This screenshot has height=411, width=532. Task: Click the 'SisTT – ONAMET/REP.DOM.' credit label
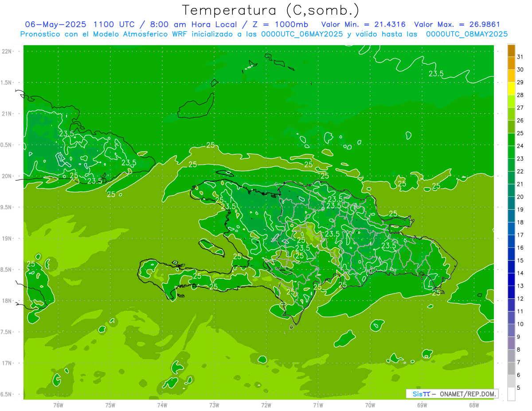coord(452,394)
